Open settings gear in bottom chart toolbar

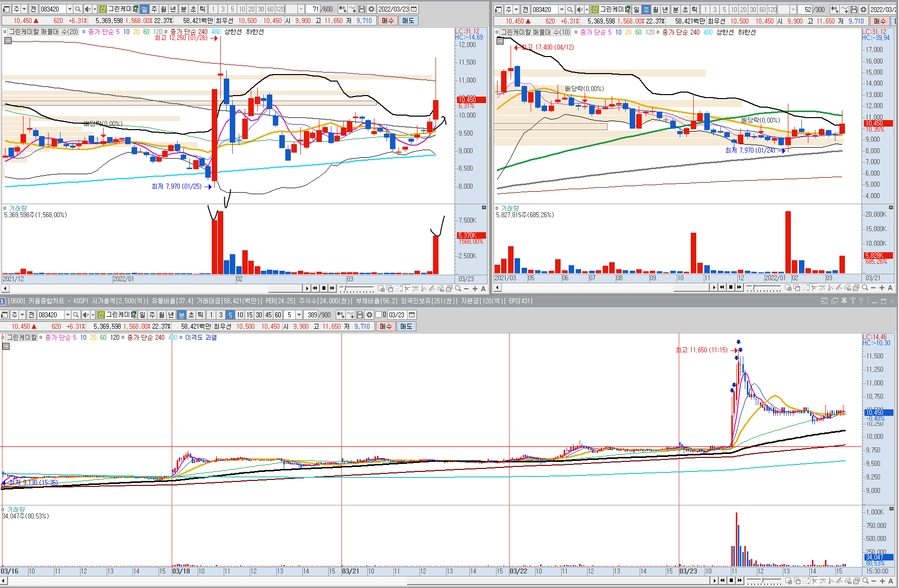pyautogui.click(x=369, y=315)
